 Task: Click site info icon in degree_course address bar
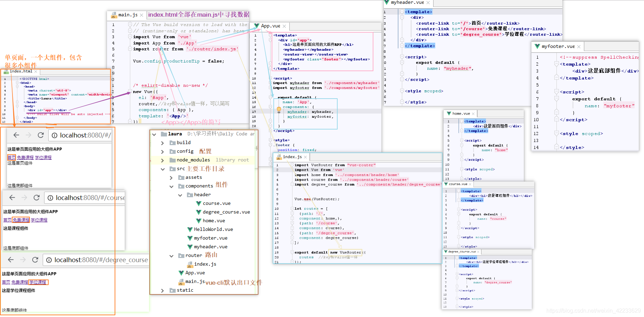tap(49, 260)
